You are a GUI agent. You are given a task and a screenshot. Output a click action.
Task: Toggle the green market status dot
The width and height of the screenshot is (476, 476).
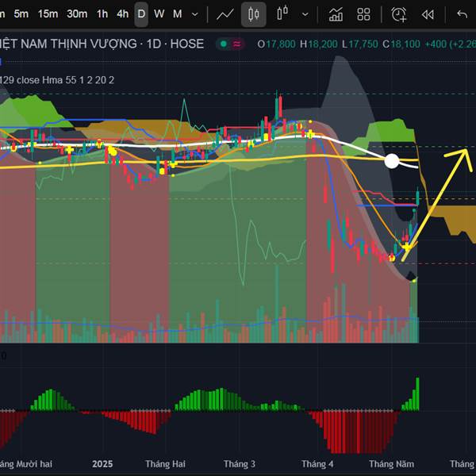(225, 44)
